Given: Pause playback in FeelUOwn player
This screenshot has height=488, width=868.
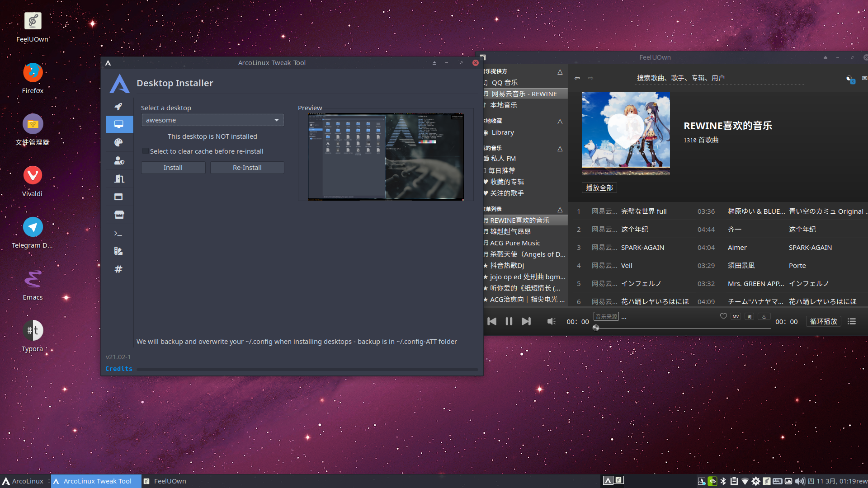Looking at the screenshot, I should pyautogui.click(x=509, y=321).
